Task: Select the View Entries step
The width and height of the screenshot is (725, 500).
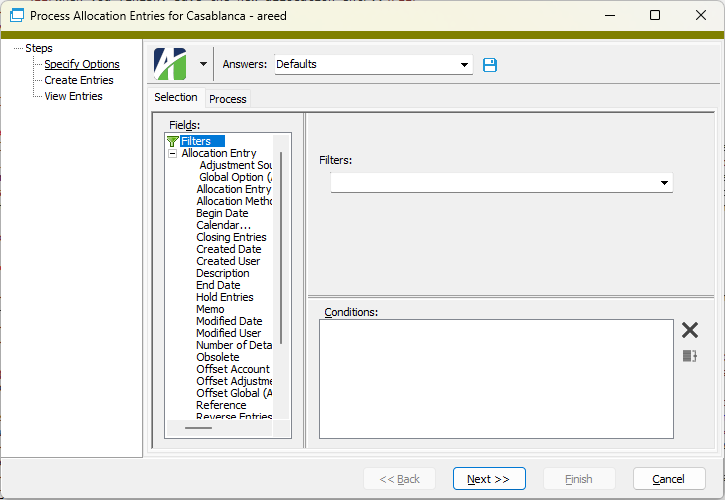Action: tap(73, 96)
